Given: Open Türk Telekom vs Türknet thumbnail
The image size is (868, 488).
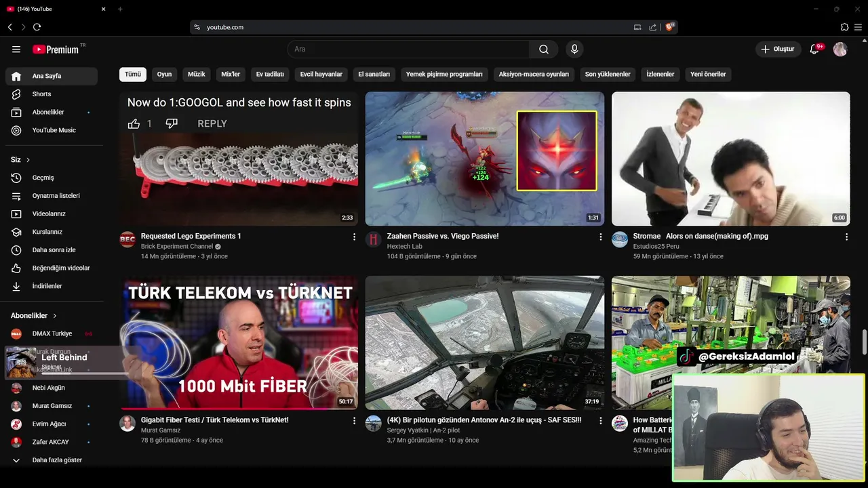Looking at the screenshot, I should click(239, 342).
